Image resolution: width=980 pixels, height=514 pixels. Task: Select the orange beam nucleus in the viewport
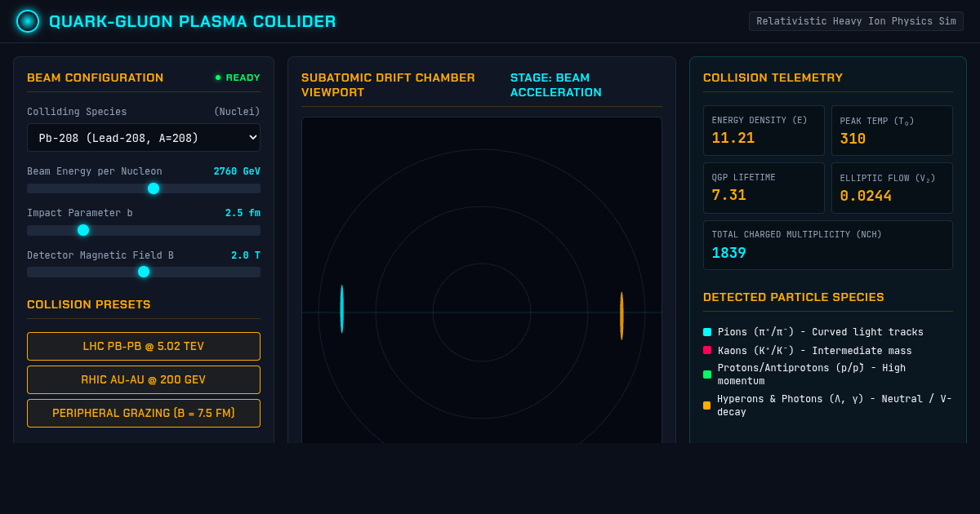coord(621,316)
